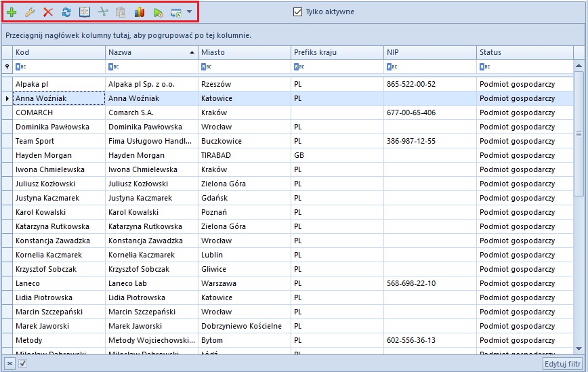Cut using the scissors icon
Screen dimensions: 588x372
[x=103, y=12]
